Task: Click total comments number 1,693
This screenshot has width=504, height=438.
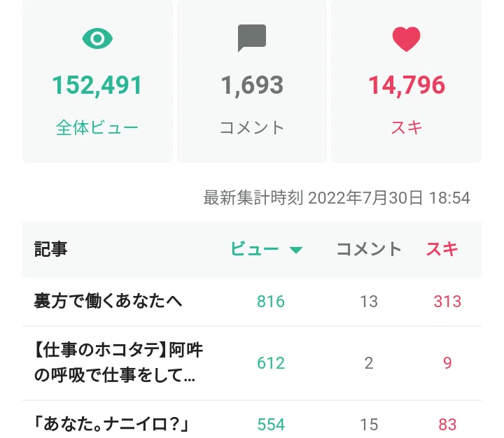Action: tap(252, 85)
